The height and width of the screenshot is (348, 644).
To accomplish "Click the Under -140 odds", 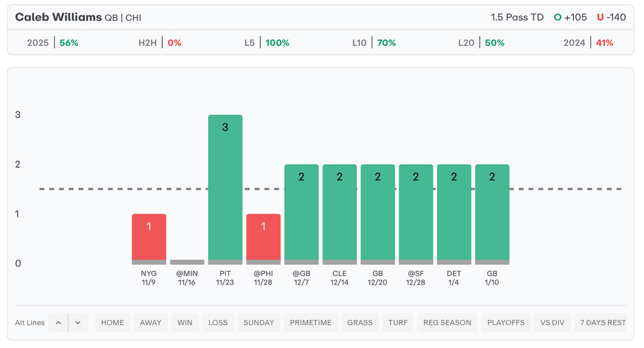I will coord(611,18).
